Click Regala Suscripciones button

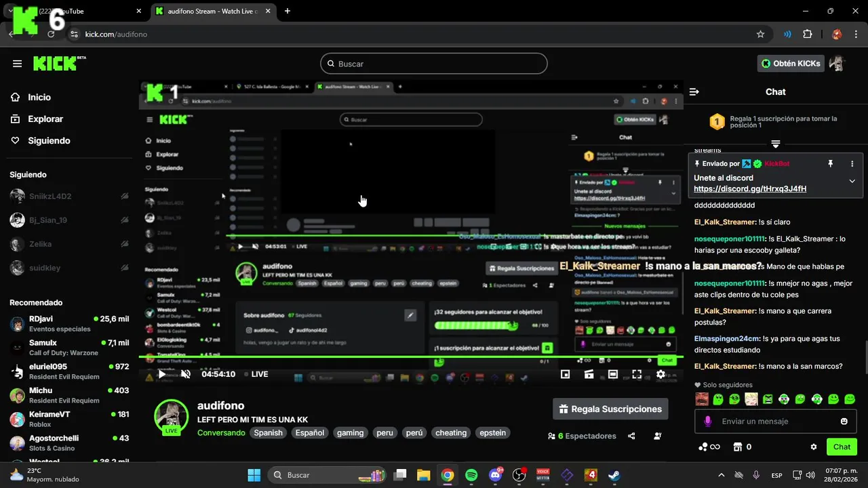tap(610, 409)
